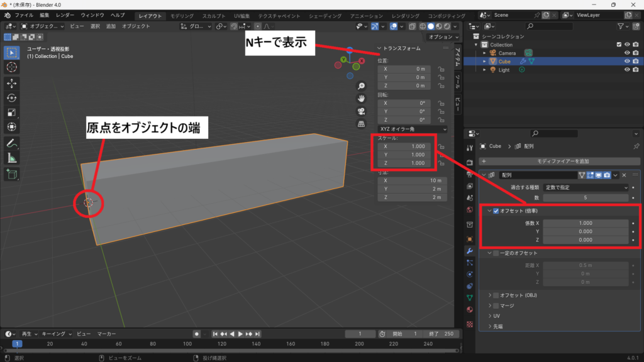644x362 pixels.
Task: Click the 数 count field showing 5
Action: click(586, 197)
